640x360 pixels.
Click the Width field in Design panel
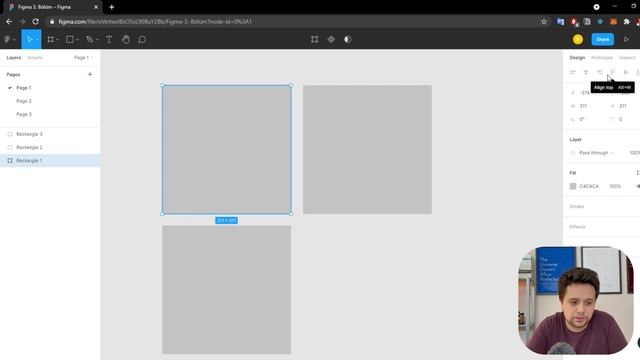[583, 106]
